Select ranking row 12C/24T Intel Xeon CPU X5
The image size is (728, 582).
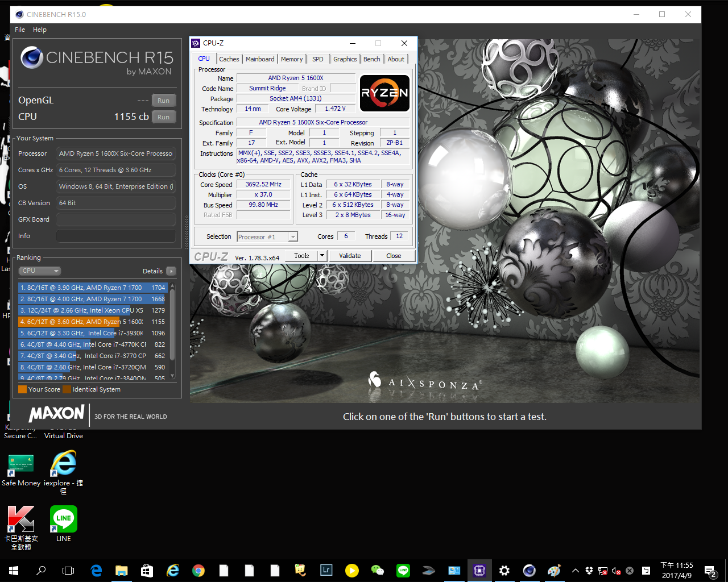[x=93, y=310]
